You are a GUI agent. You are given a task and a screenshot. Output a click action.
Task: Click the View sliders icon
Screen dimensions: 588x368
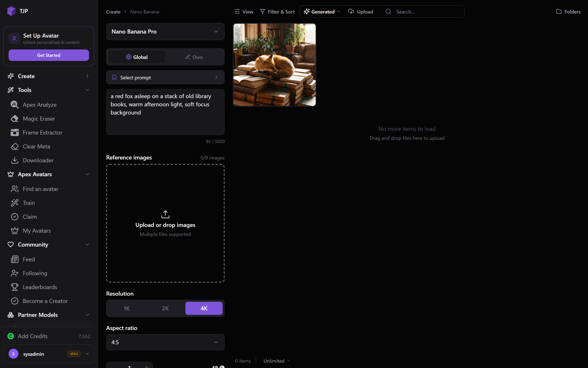pos(237,11)
